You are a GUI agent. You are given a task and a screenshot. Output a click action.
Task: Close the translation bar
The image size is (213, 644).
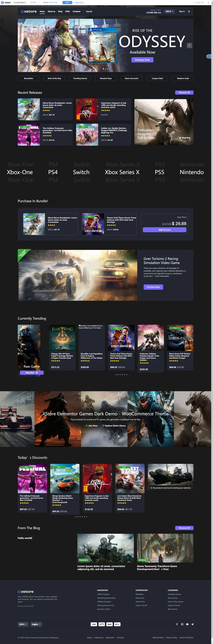coord(208,3)
